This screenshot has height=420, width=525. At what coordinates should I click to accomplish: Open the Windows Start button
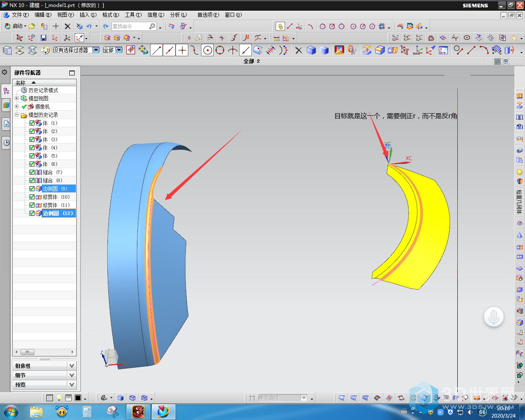click(x=10, y=412)
